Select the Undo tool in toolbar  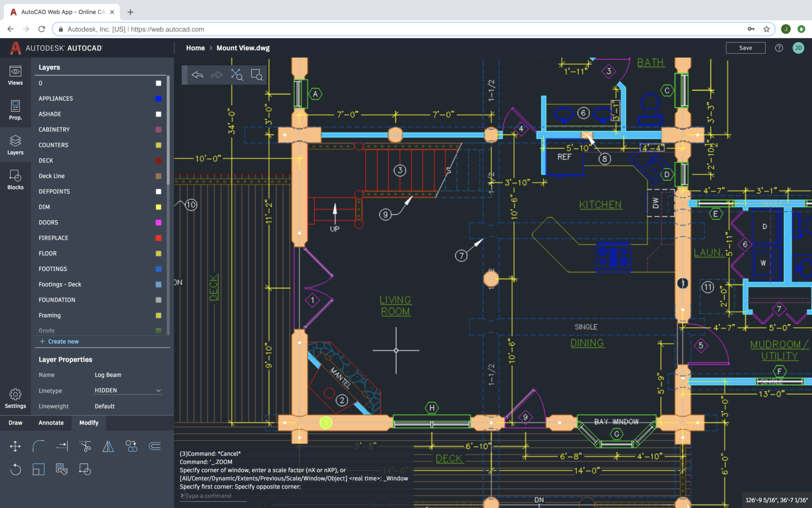[197, 74]
